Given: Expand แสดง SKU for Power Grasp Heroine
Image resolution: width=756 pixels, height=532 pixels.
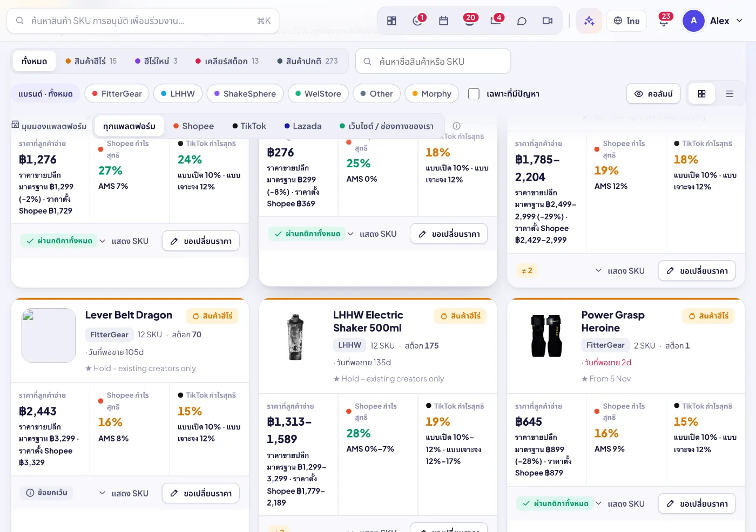Looking at the screenshot, I should tap(620, 504).
